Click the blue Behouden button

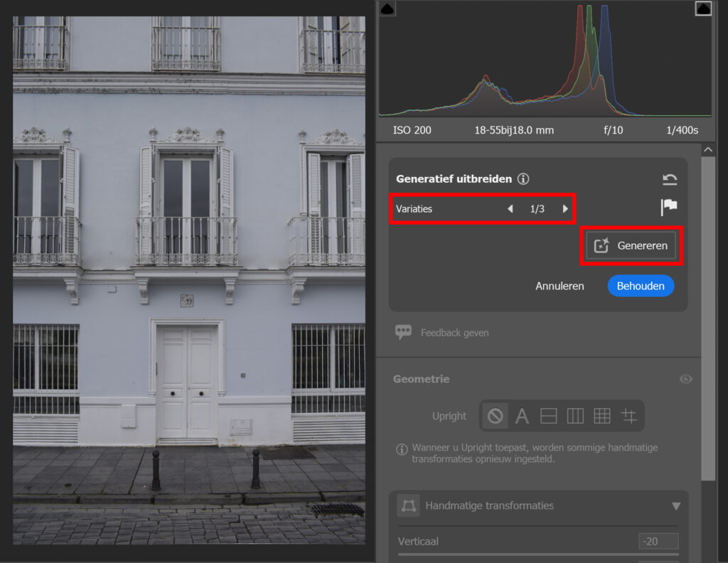(641, 286)
